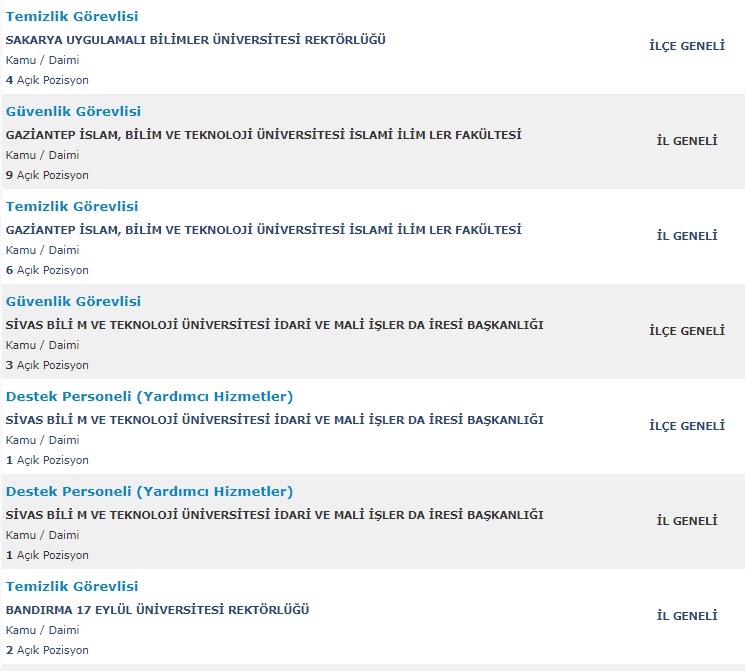Open Destek Personeli listing marked İlçe Geneli
Screen dimensions: 745x671
(x=149, y=397)
